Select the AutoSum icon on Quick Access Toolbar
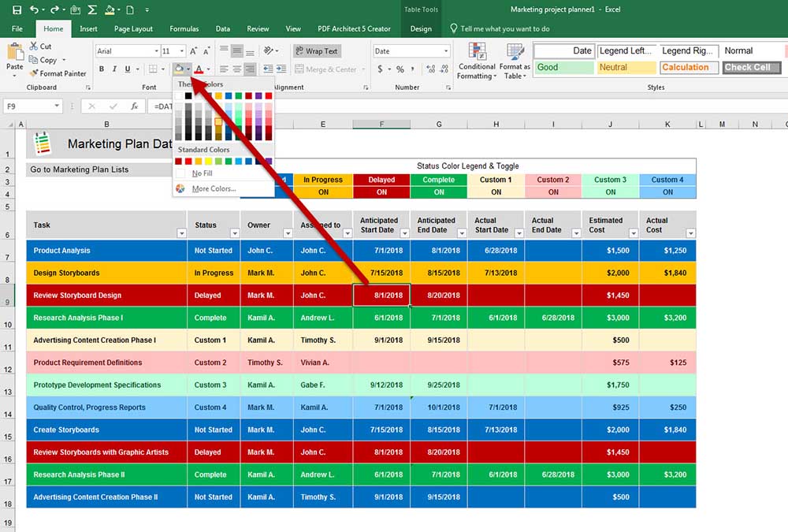 (x=93, y=9)
